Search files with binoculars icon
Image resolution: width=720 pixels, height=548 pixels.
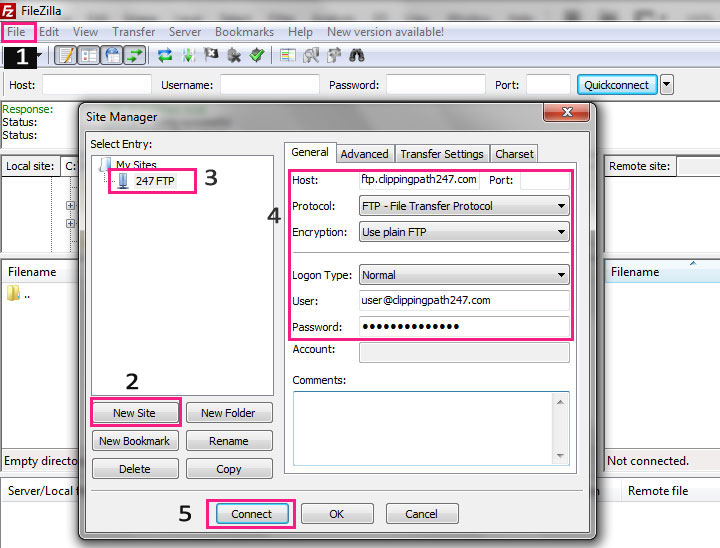tap(357, 56)
